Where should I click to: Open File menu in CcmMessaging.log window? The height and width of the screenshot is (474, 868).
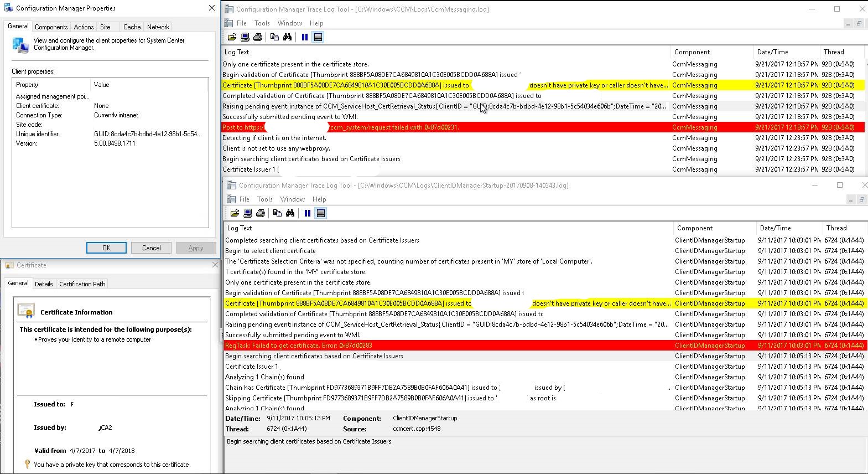pyautogui.click(x=242, y=23)
